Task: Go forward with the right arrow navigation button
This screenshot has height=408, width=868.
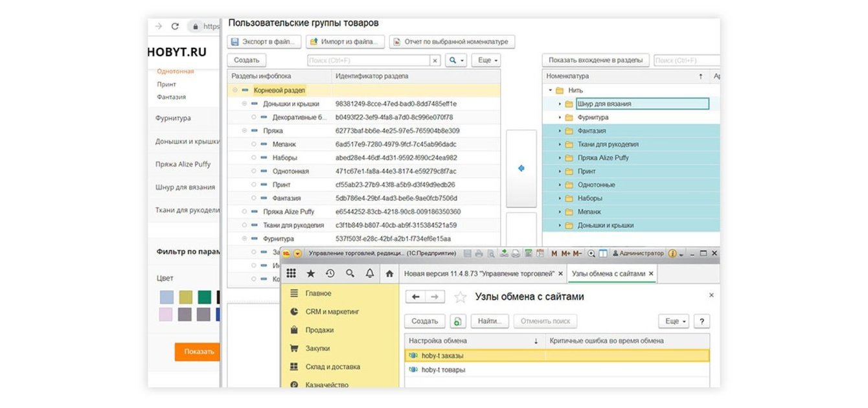Action: coord(435,297)
